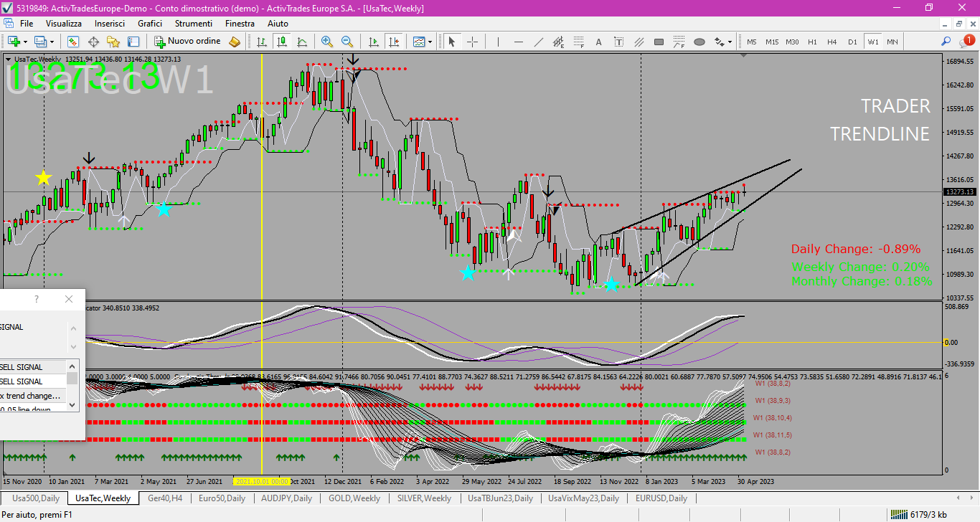Open the chart header dropdown triangle beside UsaTec,Weekly
980x522 pixels.
click(x=9, y=60)
